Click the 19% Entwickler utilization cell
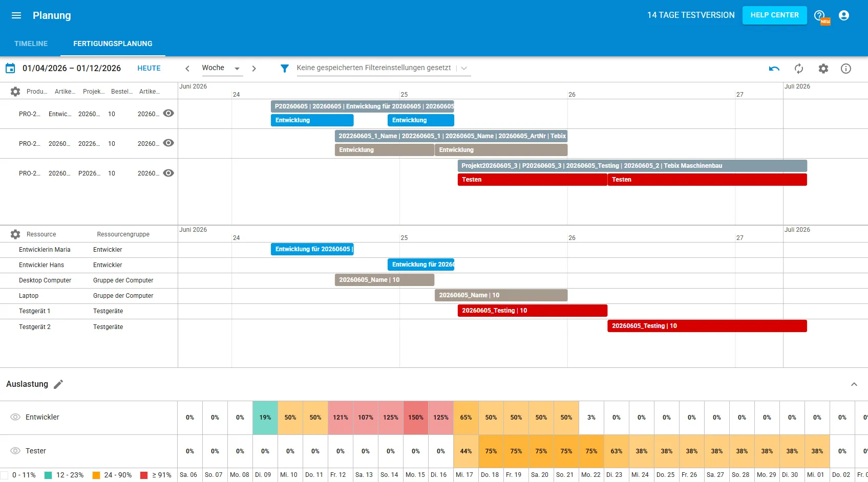This screenshot has height=482, width=868. click(265, 418)
